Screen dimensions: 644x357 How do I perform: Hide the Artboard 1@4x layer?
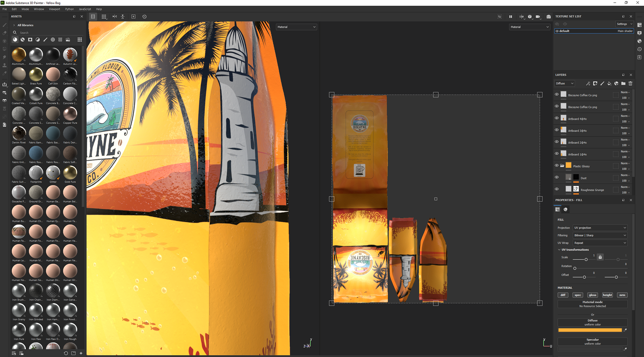[x=557, y=153]
